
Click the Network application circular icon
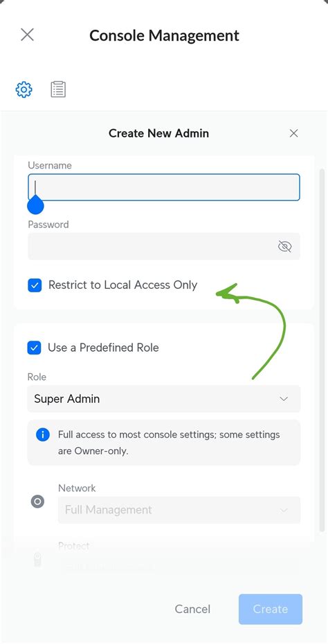point(38,502)
